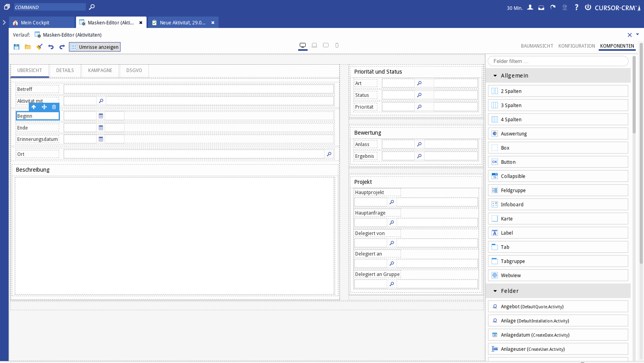Collapse the Felder section
The image size is (644, 363).
pyautogui.click(x=495, y=291)
